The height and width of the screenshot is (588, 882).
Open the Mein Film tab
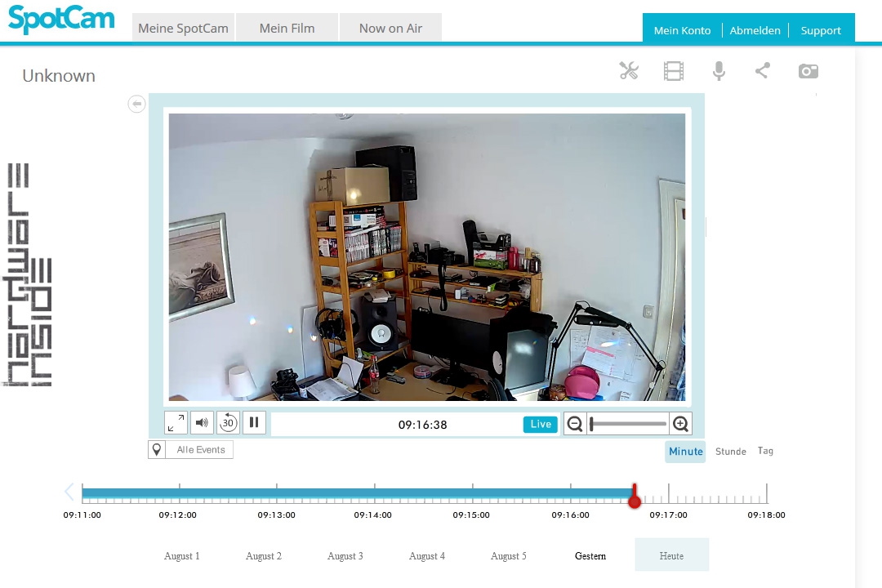(x=287, y=28)
